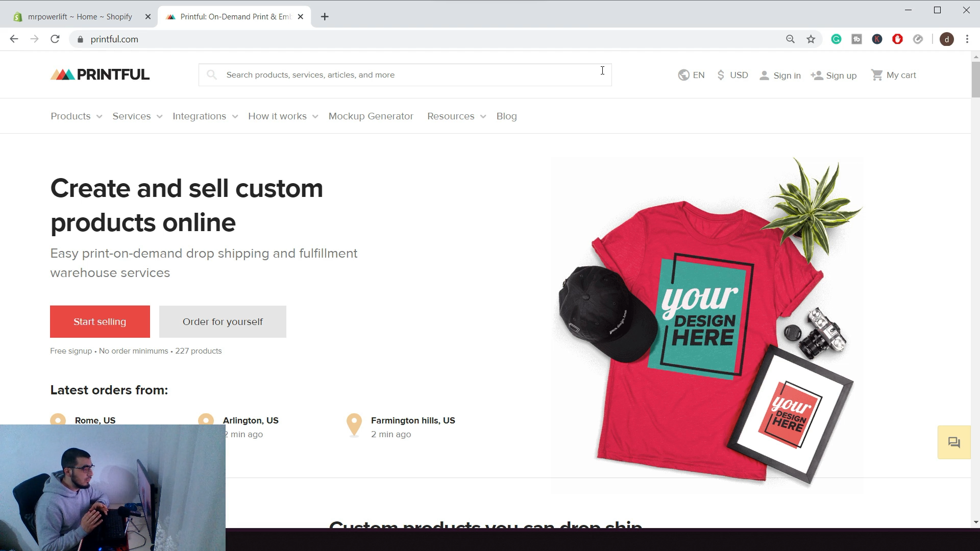The width and height of the screenshot is (980, 551).
Task: Click the USD currency dollar icon
Action: click(721, 75)
